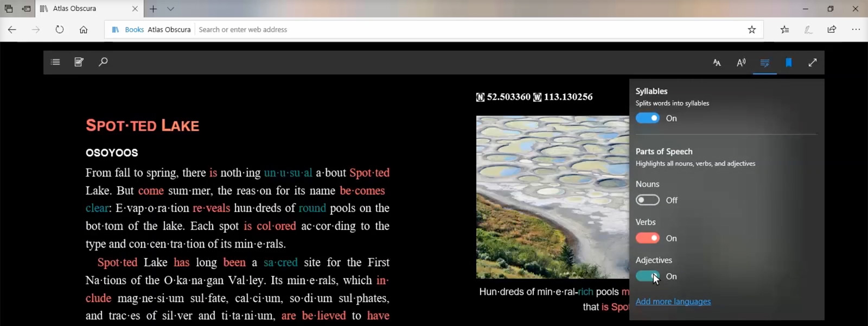This screenshot has width=868, height=326.
Task: Minimize the browser window
Action: pos(806,9)
